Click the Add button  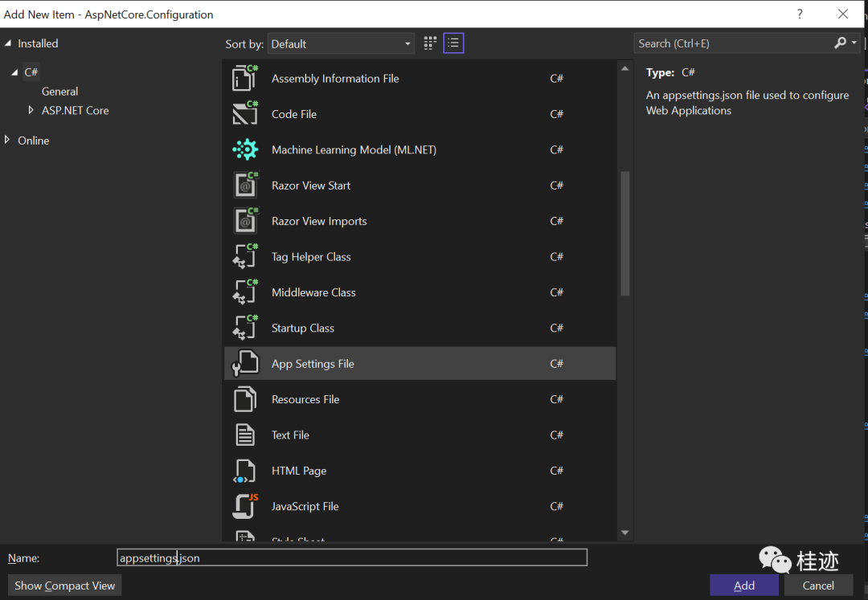point(744,585)
